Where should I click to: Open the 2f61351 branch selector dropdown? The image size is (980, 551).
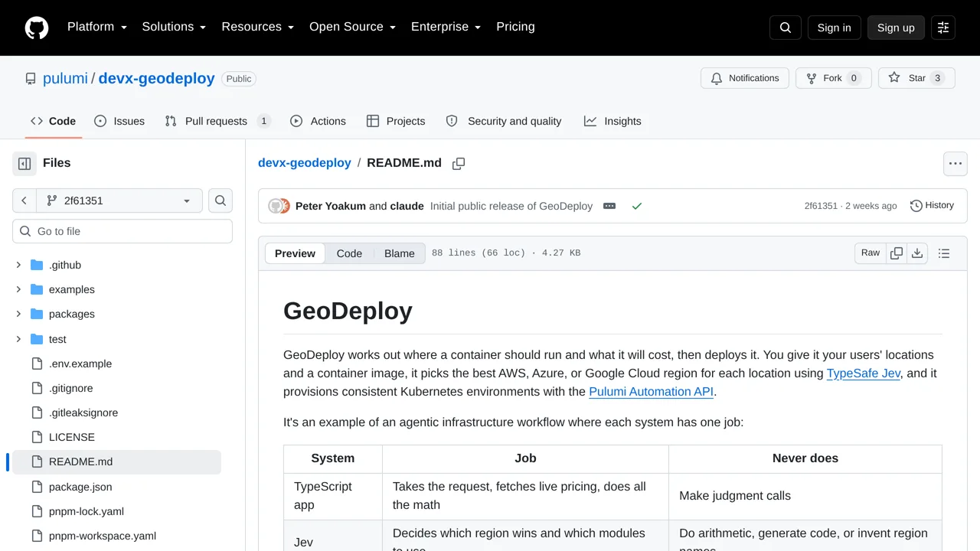pyautogui.click(x=119, y=201)
